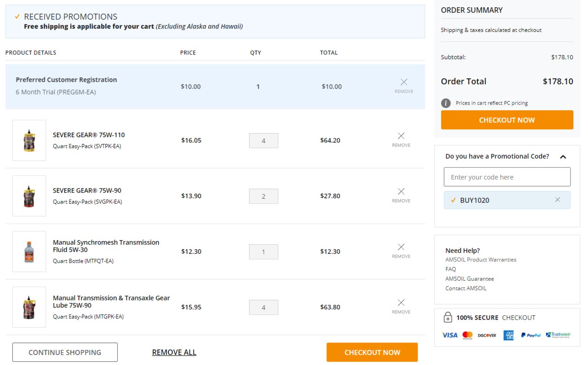Click quantity box for Synchromesh Transmission Fluid

(x=263, y=252)
